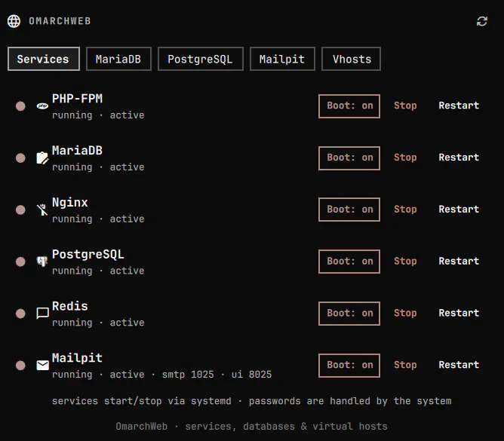Image resolution: width=504 pixels, height=441 pixels.
Task: Click the OMARCHWEB header title
Action: click(60, 21)
